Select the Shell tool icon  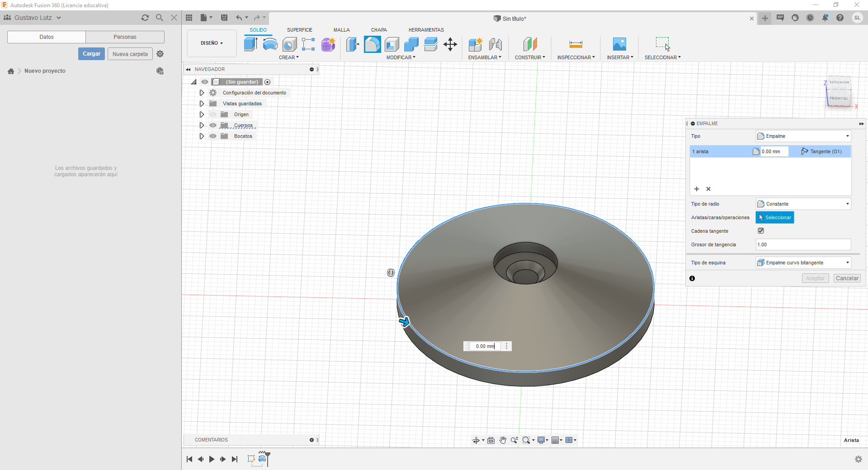pyautogui.click(x=392, y=44)
